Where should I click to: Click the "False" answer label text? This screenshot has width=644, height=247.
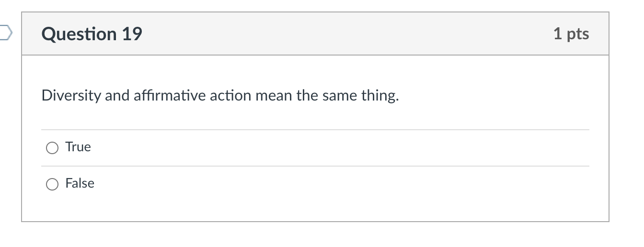(x=80, y=183)
